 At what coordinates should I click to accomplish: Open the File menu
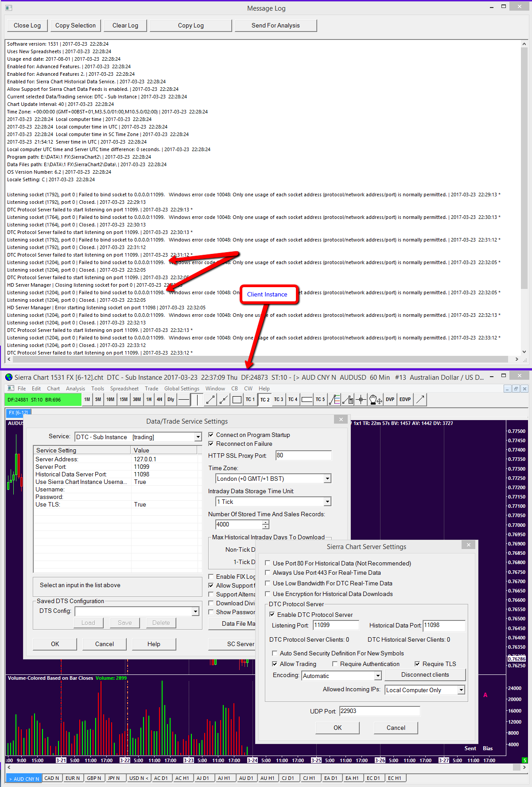(22, 389)
